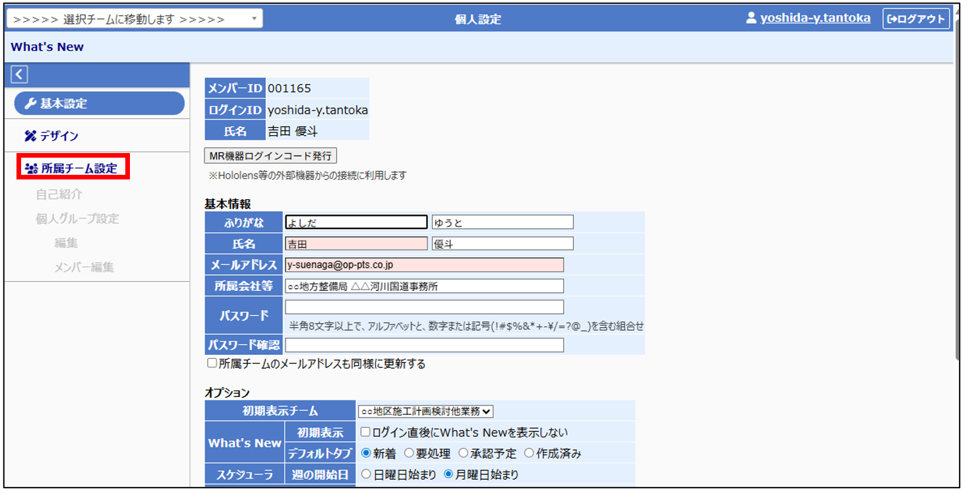Image resolution: width=980 pixels, height=504 pixels.
Task: Choose 日曜日始まり as week start
Action: tap(366, 474)
